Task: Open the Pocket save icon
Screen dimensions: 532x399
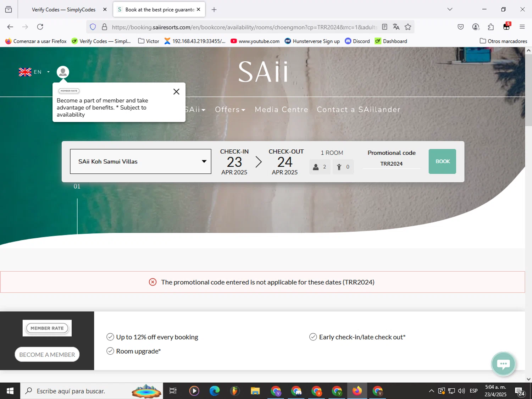Action: (x=461, y=27)
